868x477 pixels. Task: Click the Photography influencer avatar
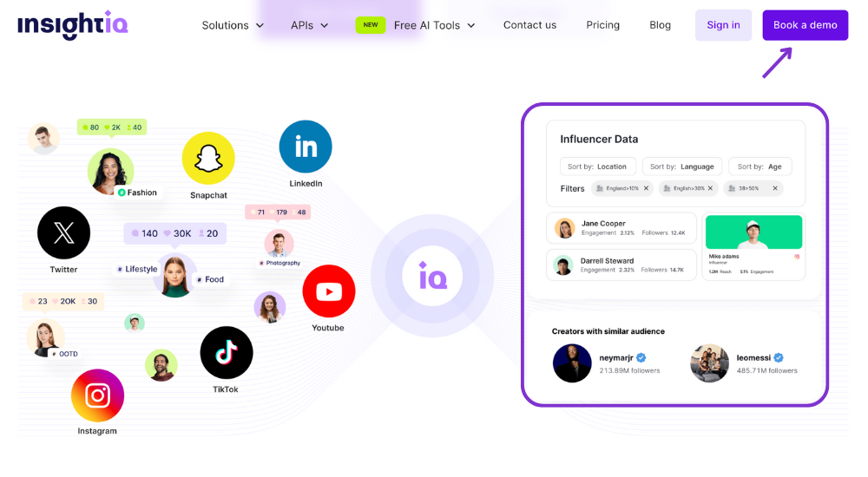279,244
